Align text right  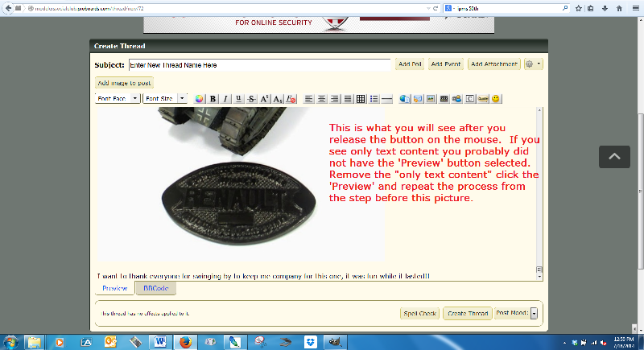coord(335,99)
